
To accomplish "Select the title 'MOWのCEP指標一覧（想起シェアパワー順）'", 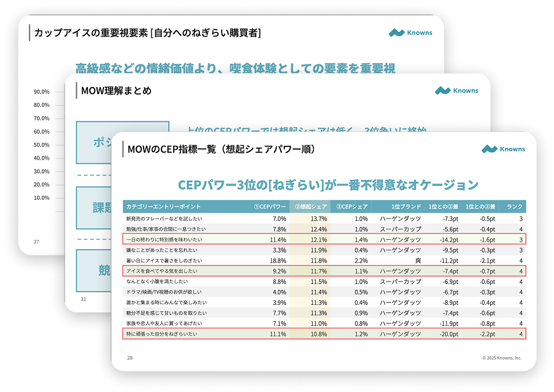I will (x=221, y=149).
